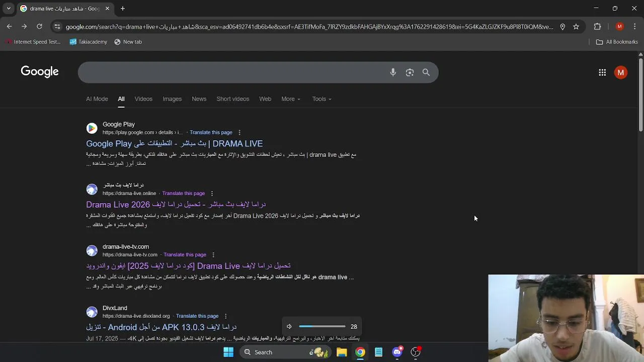644x362 pixels.
Task: Switch to Web results
Action: (265, 99)
